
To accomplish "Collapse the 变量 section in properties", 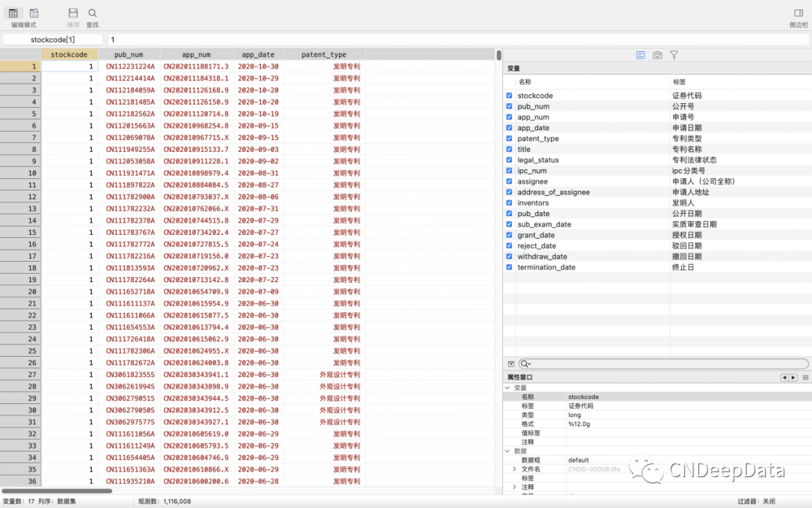I will 507,388.
